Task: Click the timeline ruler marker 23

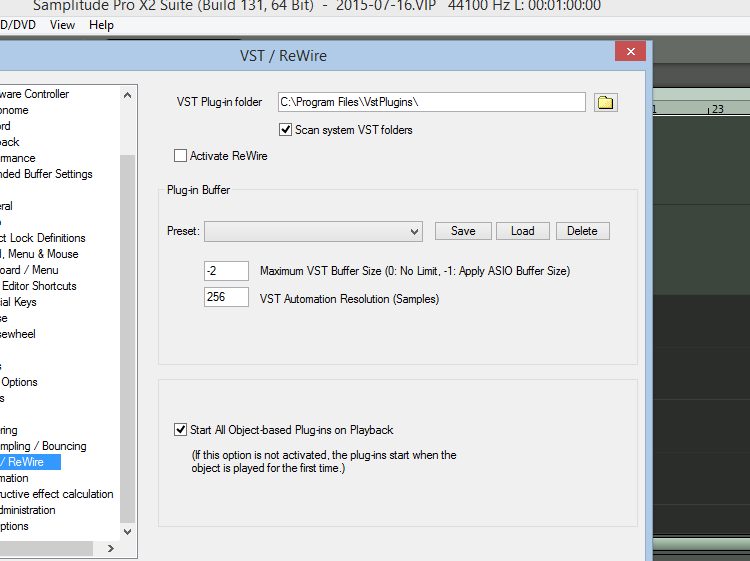Action: [717, 109]
